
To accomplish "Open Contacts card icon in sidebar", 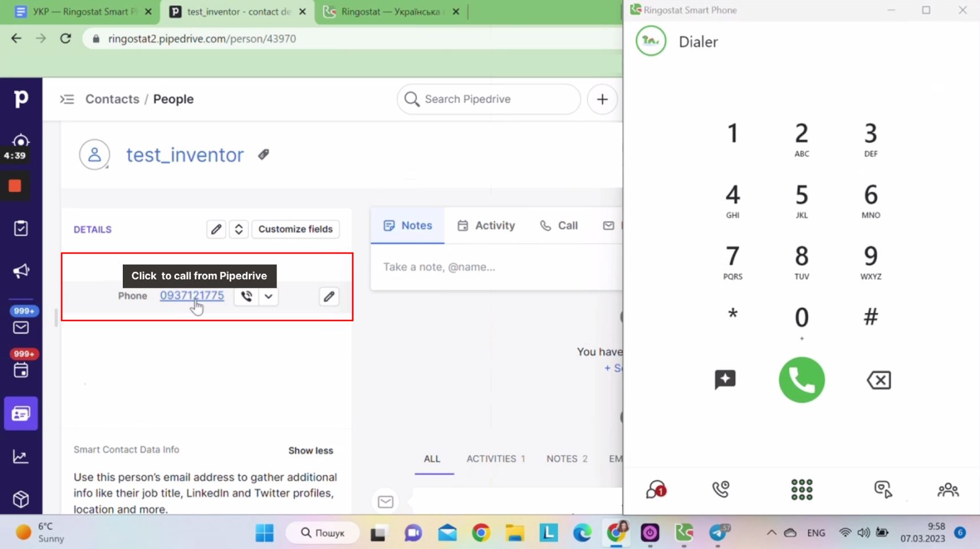I will tap(21, 414).
